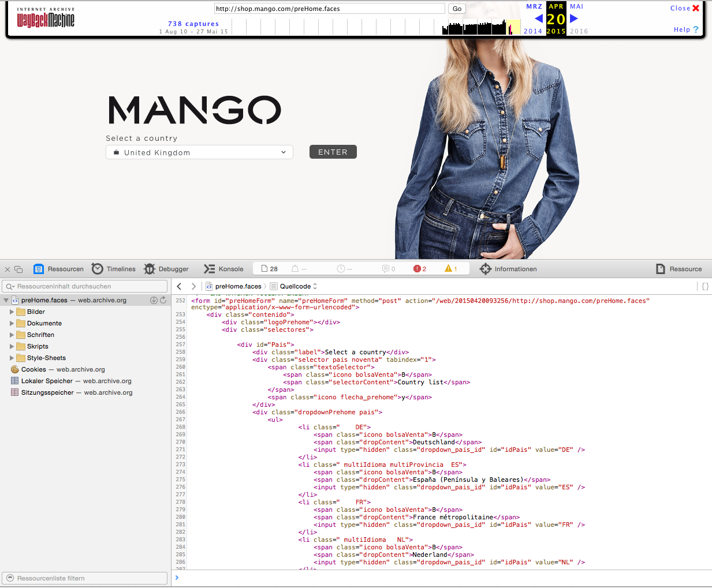Image resolution: width=712 pixels, height=588 pixels.
Task: Open the Quellcode view selector
Action: point(298,286)
